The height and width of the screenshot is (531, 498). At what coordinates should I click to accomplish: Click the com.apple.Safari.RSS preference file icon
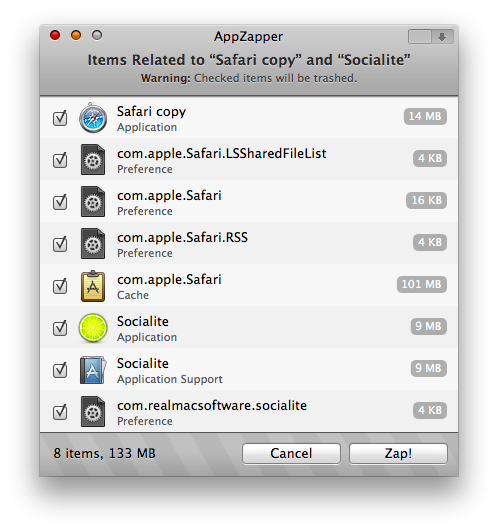93,244
